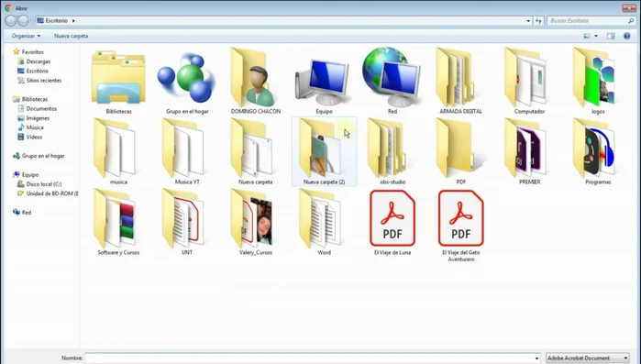
Task: Click the change view icon
Action: pyautogui.click(x=587, y=36)
